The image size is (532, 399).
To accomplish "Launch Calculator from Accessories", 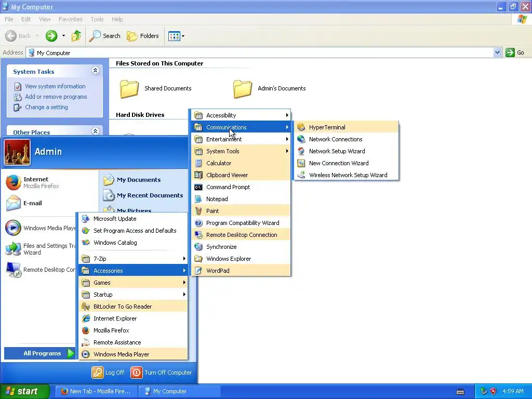I will (241, 163).
